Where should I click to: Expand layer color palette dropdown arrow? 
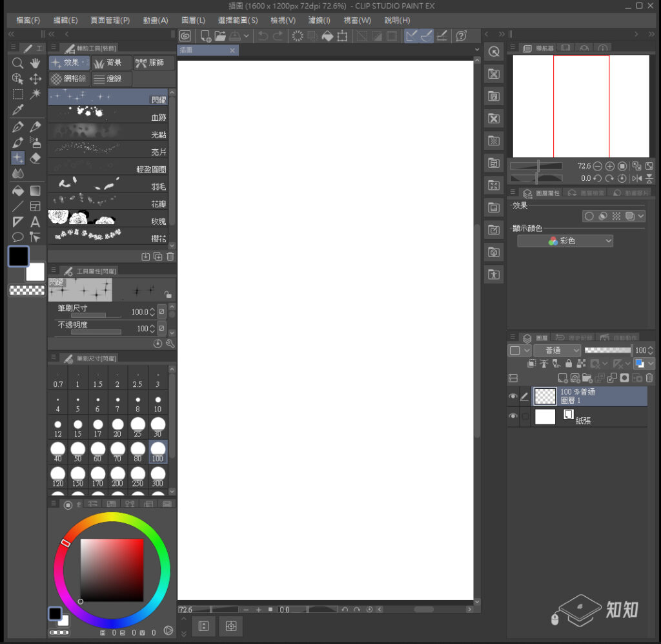click(527, 351)
